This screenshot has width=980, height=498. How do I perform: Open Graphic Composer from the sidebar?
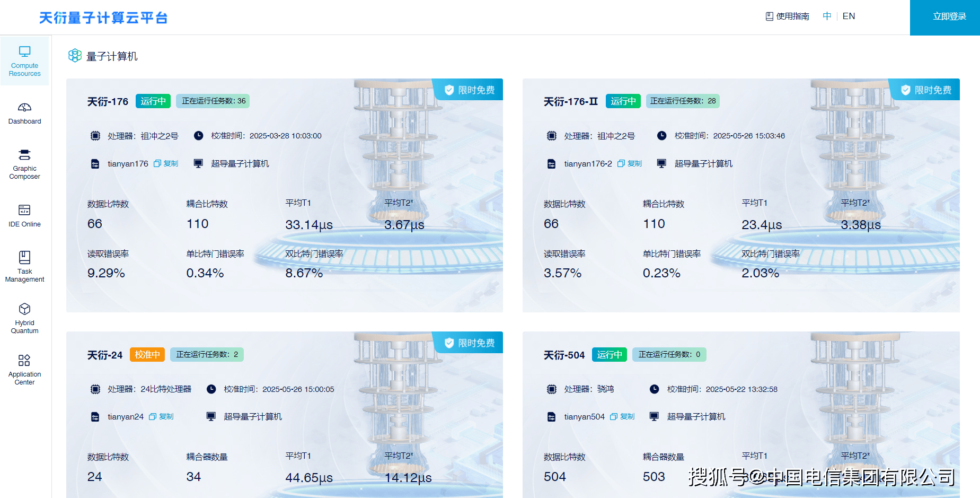tap(24, 164)
